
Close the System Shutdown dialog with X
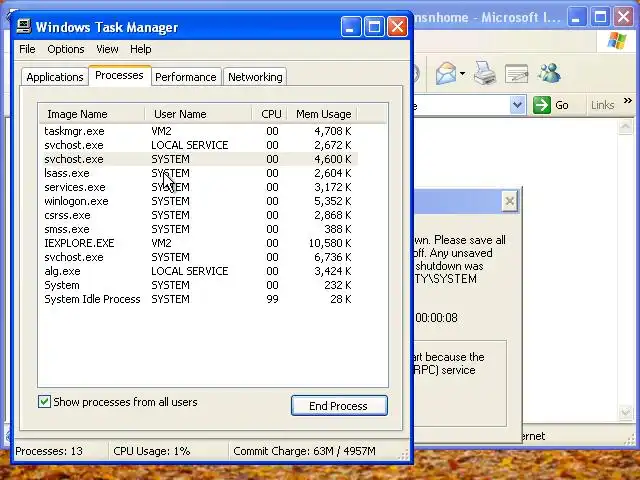pos(510,201)
